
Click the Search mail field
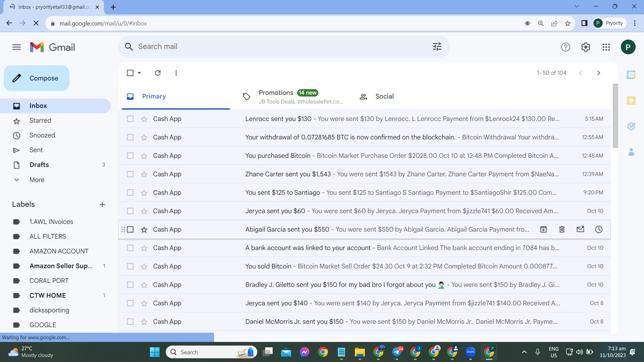pyautogui.click(x=284, y=47)
